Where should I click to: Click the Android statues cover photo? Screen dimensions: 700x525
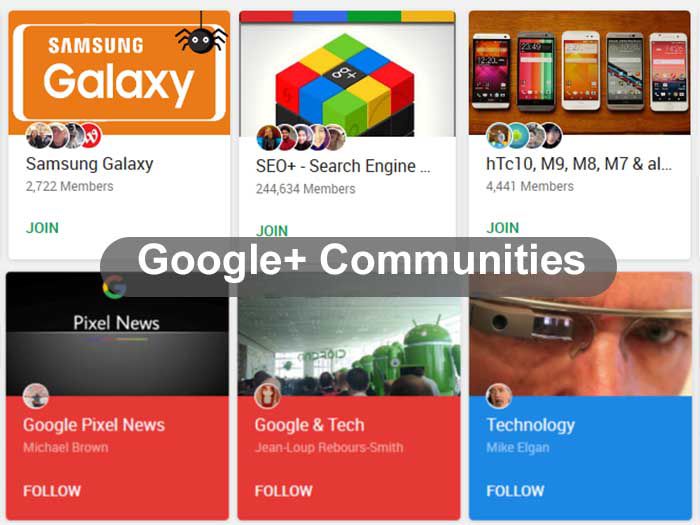coord(349,346)
